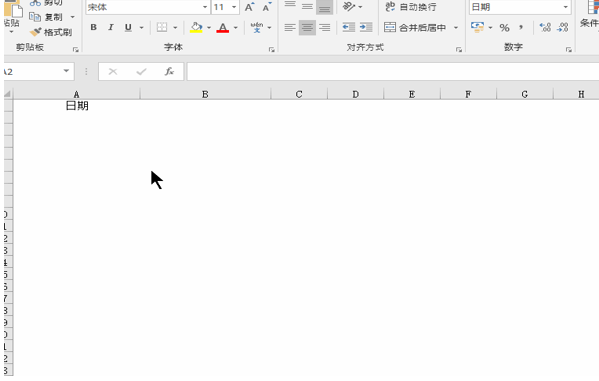Align text to middle vertically

pos(307,6)
